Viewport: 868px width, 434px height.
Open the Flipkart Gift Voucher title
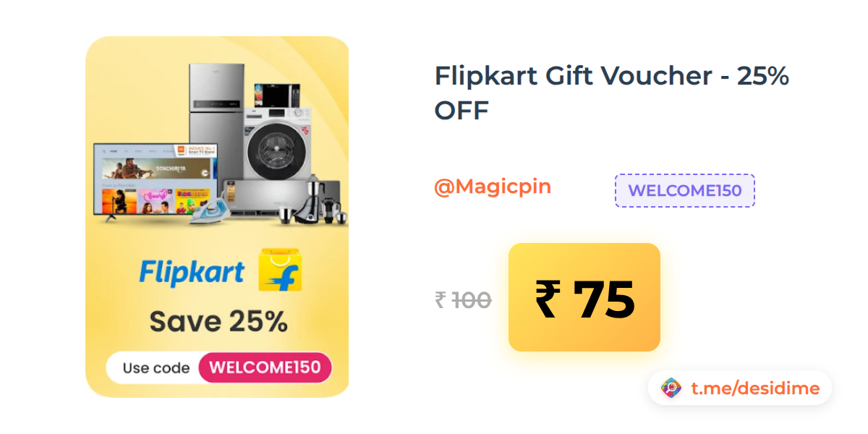(611, 93)
